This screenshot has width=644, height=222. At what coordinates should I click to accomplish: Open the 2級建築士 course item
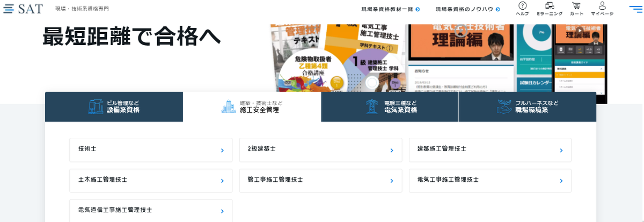point(320,150)
